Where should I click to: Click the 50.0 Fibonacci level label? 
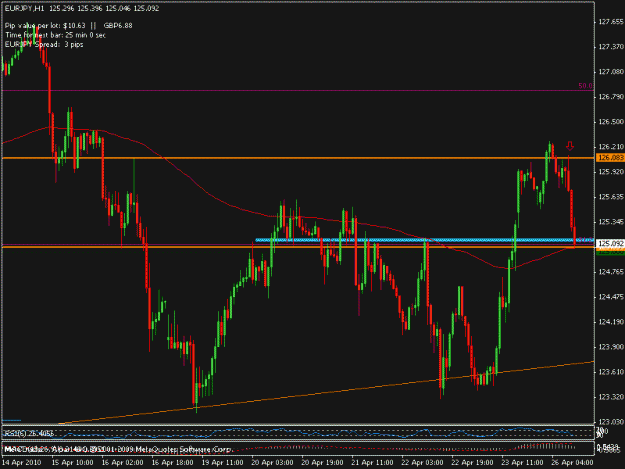[585, 86]
